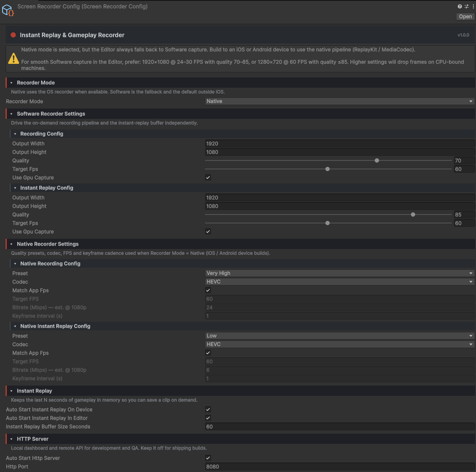This screenshot has height=472, width=476.
Task: Open the help reference icon
Action: pyautogui.click(x=459, y=6)
